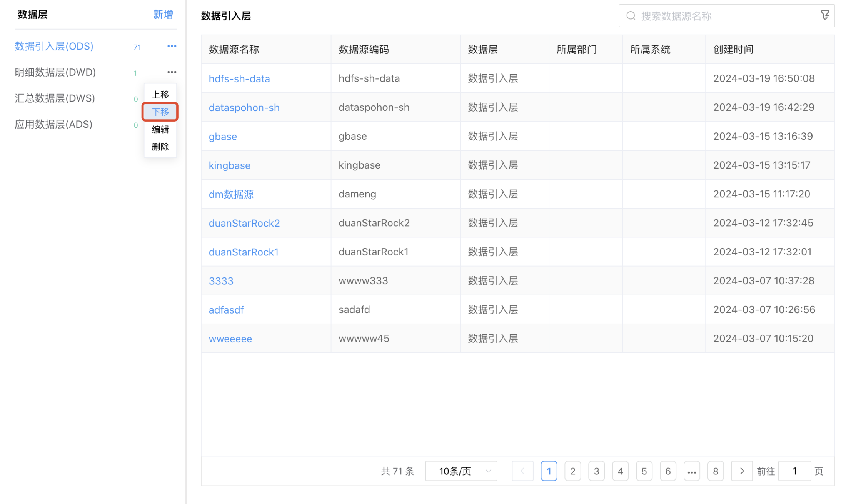
Task: Click the pagination ellipsis to reveal hidden pages
Action: (692, 471)
